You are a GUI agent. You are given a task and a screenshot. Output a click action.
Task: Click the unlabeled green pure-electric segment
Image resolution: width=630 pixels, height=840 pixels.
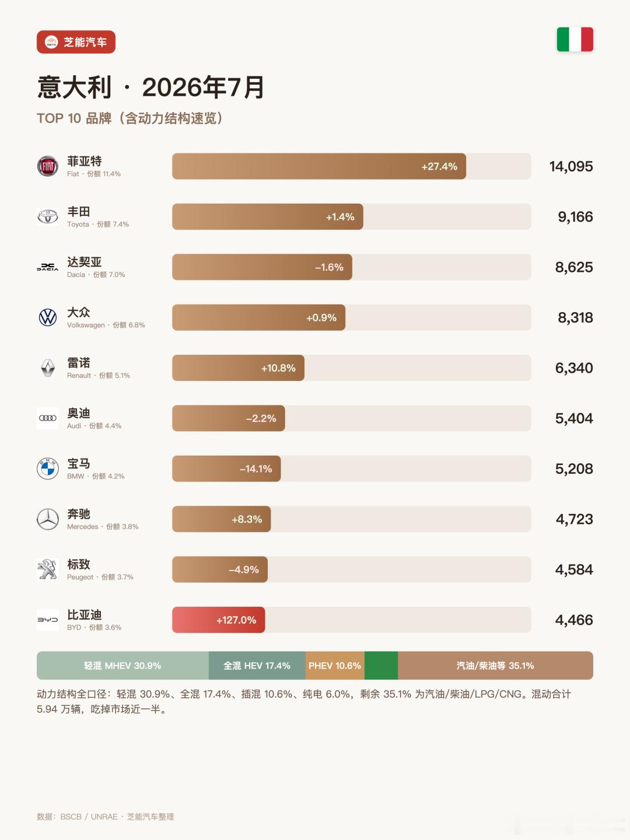pos(381,666)
